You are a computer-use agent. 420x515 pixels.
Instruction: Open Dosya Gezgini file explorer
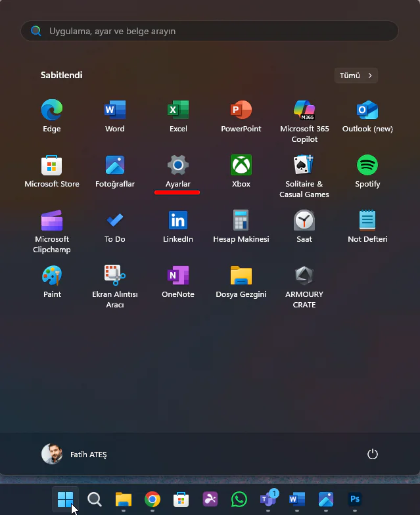point(241,282)
